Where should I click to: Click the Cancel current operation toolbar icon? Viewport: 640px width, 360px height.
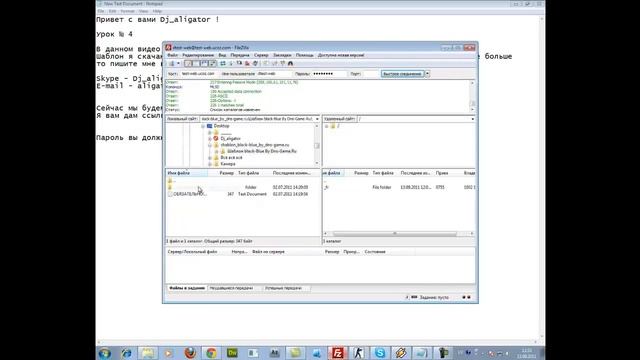[x=239, y=63]
